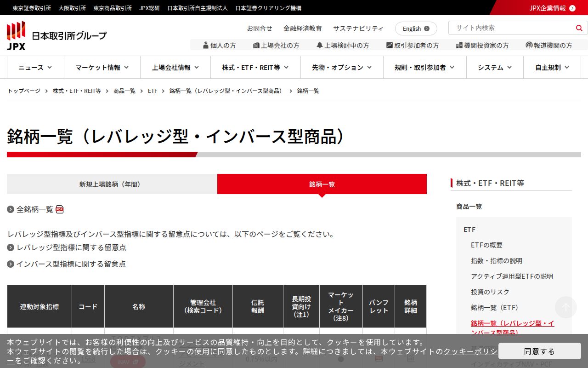This screenshot has height=368, width=588.
Task: Open インバース型指標に関する留意点 link
Action: 71,264
